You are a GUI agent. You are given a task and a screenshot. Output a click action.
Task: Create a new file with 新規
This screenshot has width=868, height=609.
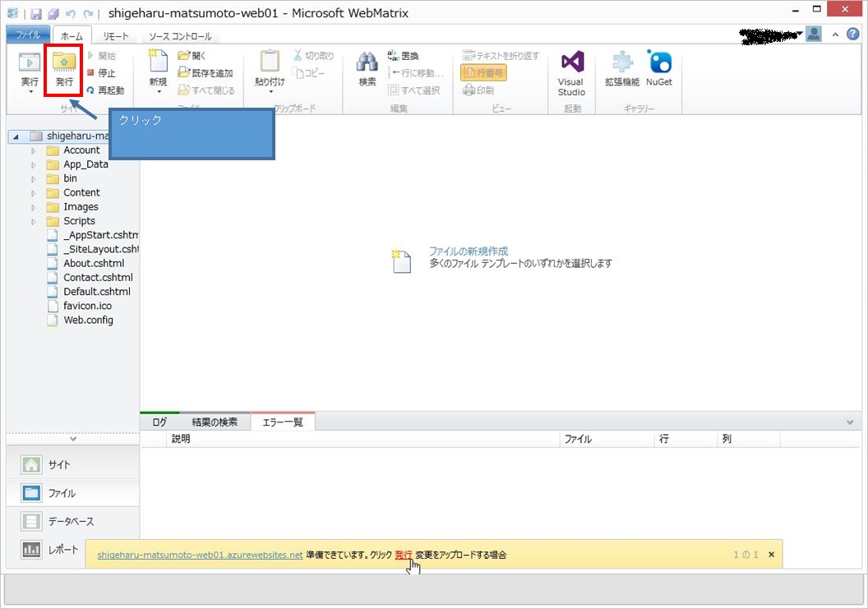point(159,70)
